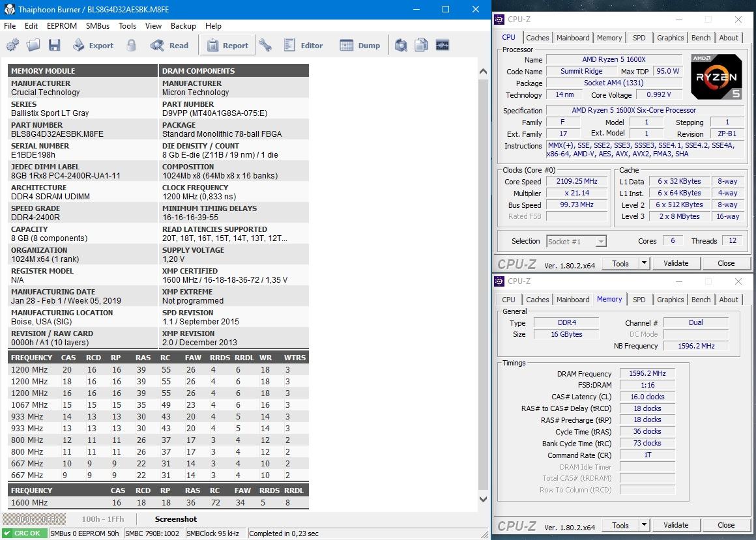Switch to Graphics tab in upper CPU-Z window
Screen dimensions: 756x540
coord(670,38)
